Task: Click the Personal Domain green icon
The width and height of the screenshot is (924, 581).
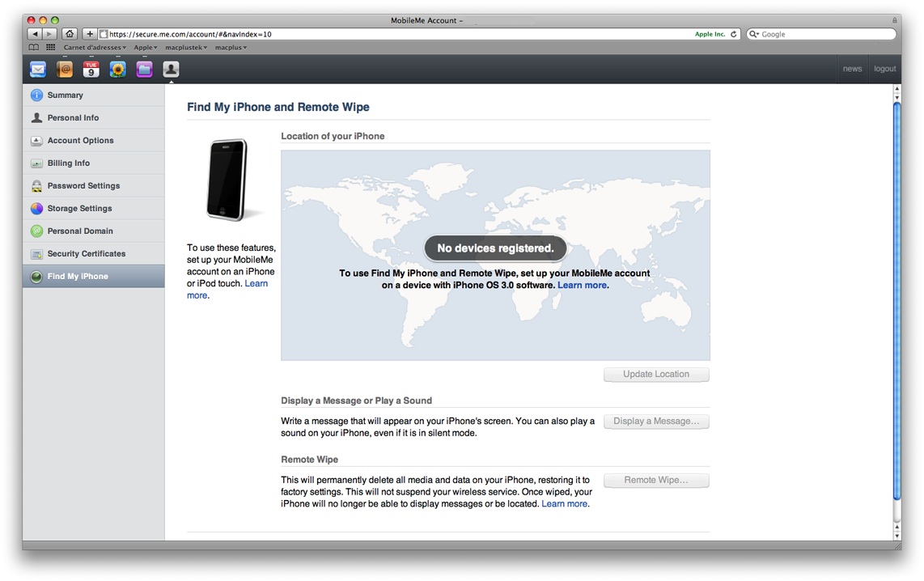Action: (36, 231)
